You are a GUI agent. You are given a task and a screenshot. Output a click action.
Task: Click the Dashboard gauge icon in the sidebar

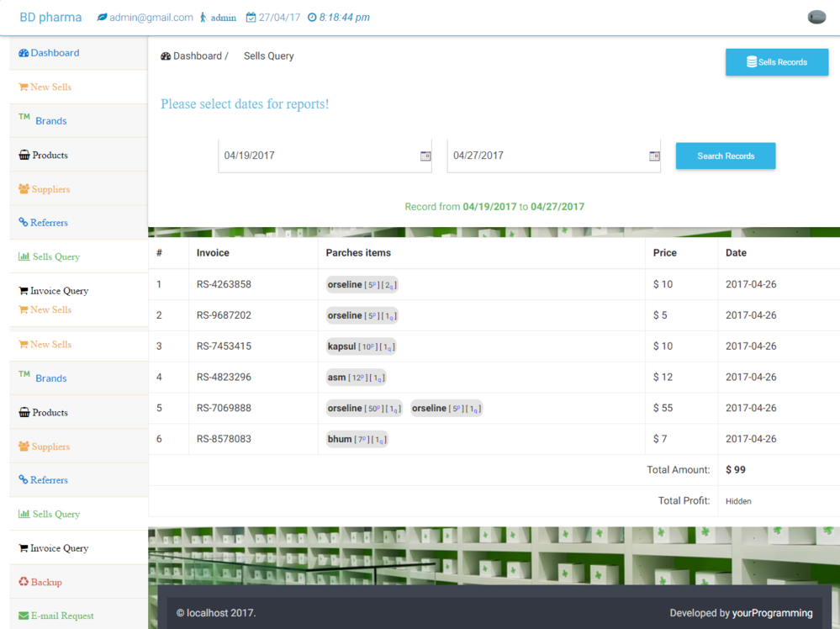(x=24, y=53)
